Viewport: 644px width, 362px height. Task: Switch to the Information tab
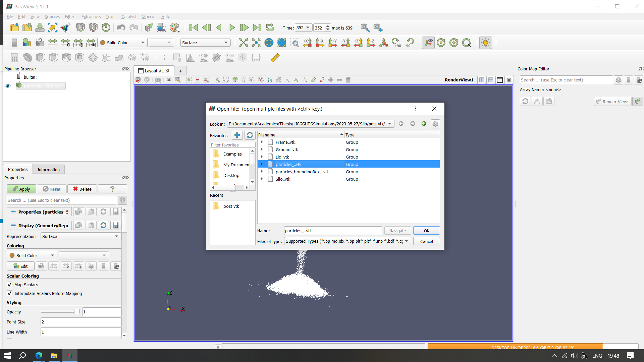(x=49, y=170)
